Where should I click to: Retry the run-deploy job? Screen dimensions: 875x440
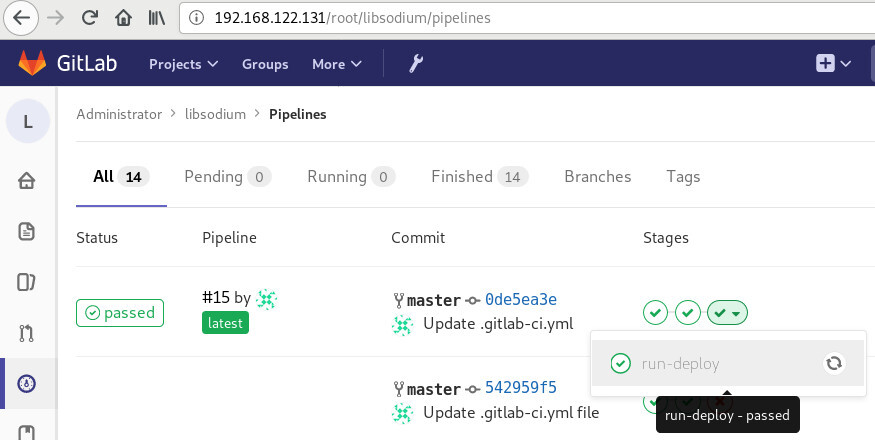pos(833,363)
